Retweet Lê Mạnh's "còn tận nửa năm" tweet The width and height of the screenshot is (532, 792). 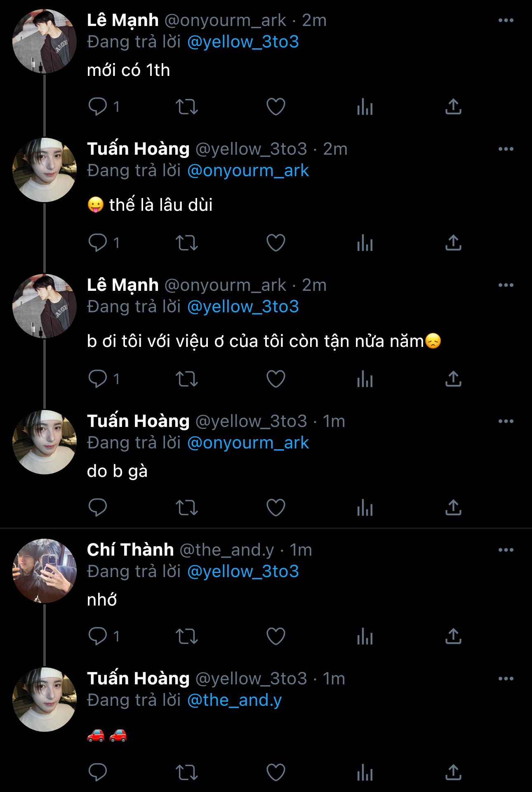187,379
